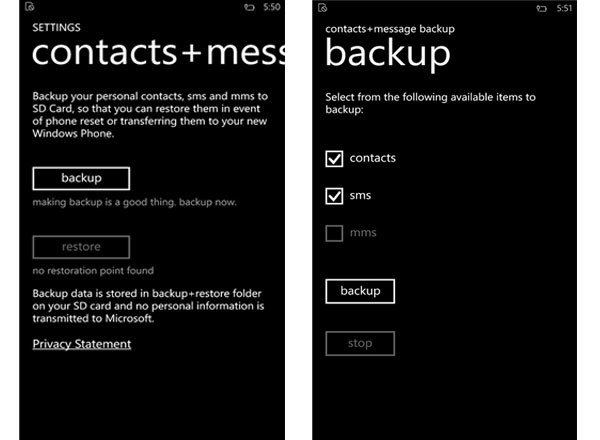The height and width of the screenshot is (440, 600).
Task: Uncheck the sms checkbox
Action: [334, 196]
